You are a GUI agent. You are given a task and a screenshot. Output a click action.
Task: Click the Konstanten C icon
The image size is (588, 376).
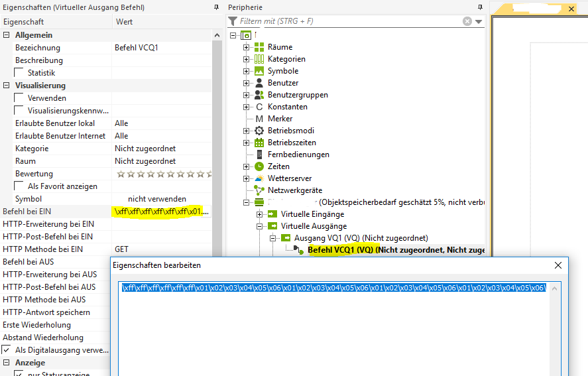pos(259,107)
